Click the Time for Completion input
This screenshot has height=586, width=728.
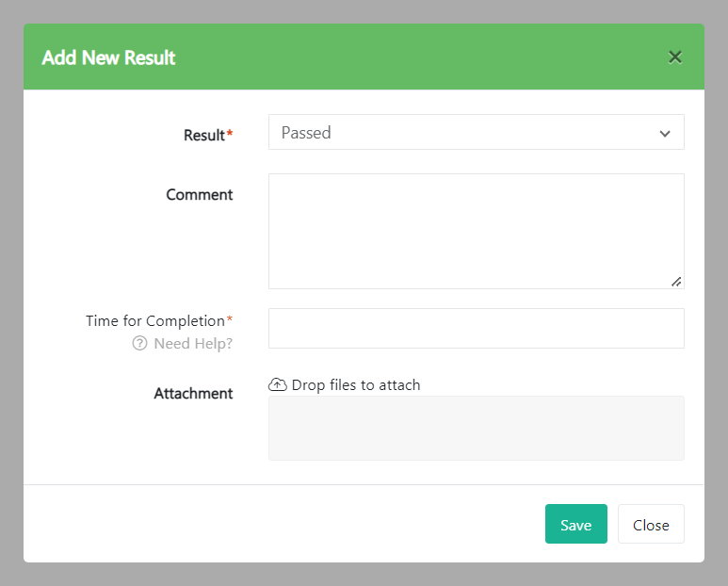[476, 328]
